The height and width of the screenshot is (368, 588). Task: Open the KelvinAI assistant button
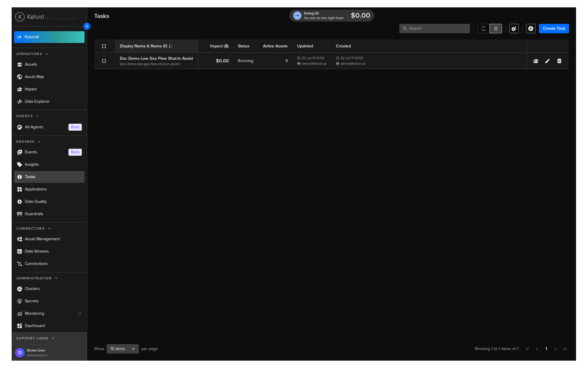(49, 37)
